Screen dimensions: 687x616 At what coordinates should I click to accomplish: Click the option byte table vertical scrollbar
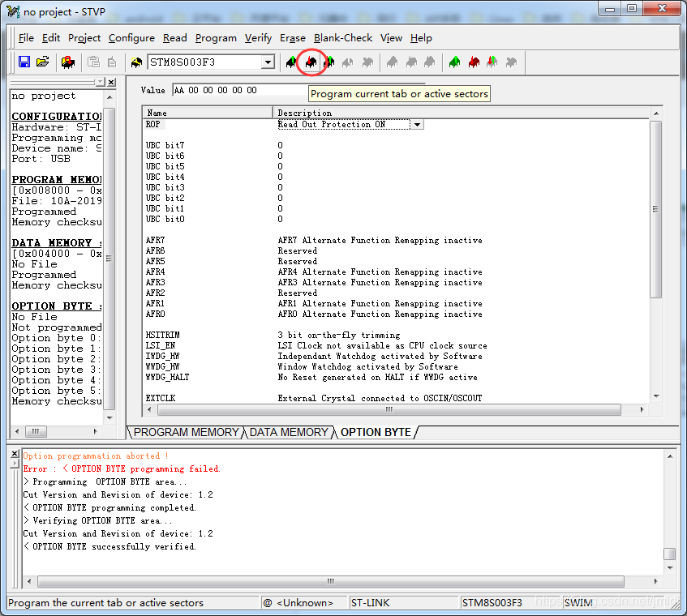[x=656, y=211]
